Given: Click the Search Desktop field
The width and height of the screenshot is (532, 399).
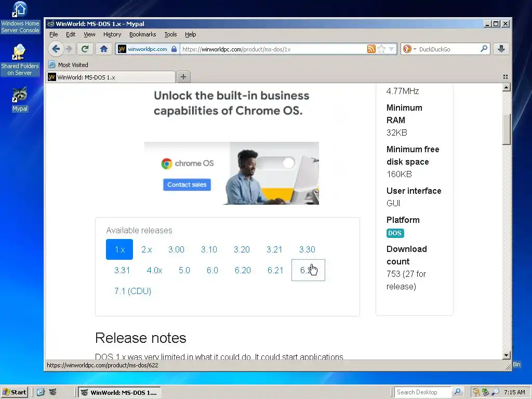Looking at the screenshot, I should point(423,392).
